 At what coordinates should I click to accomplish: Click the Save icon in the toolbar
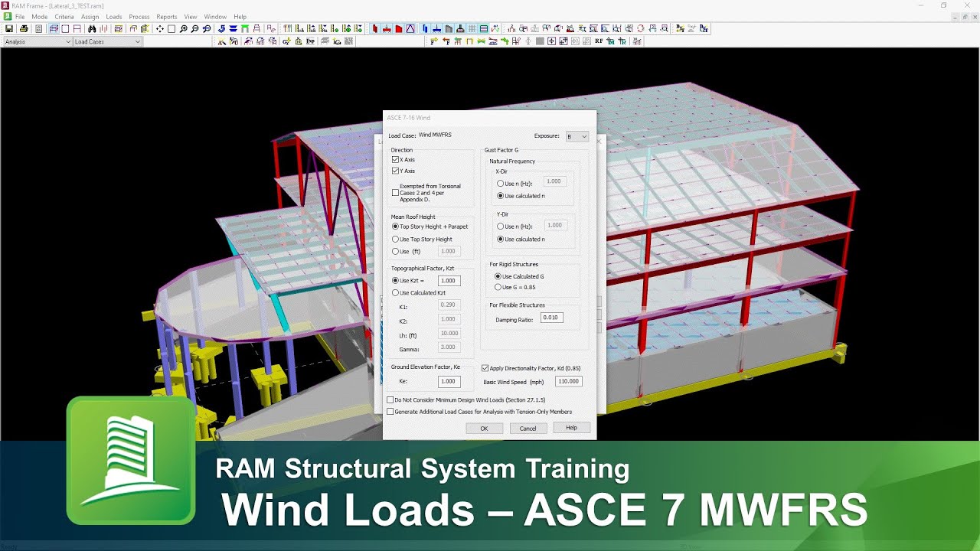click(9, 29)
